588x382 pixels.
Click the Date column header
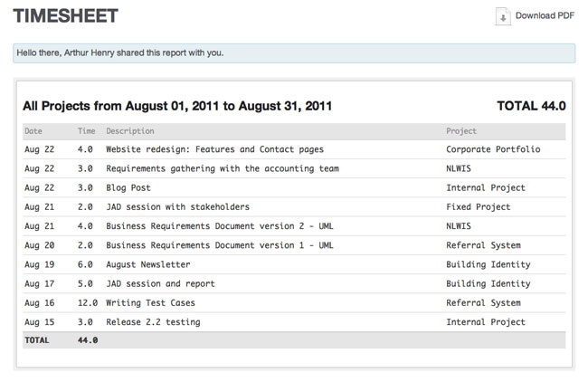(x=33, y=131)
